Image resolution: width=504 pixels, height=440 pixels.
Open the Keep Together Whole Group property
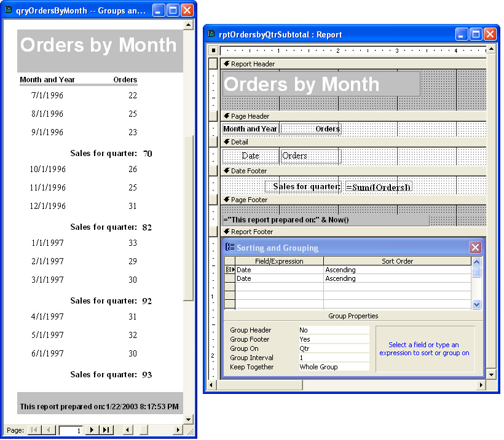pos(333,367)
